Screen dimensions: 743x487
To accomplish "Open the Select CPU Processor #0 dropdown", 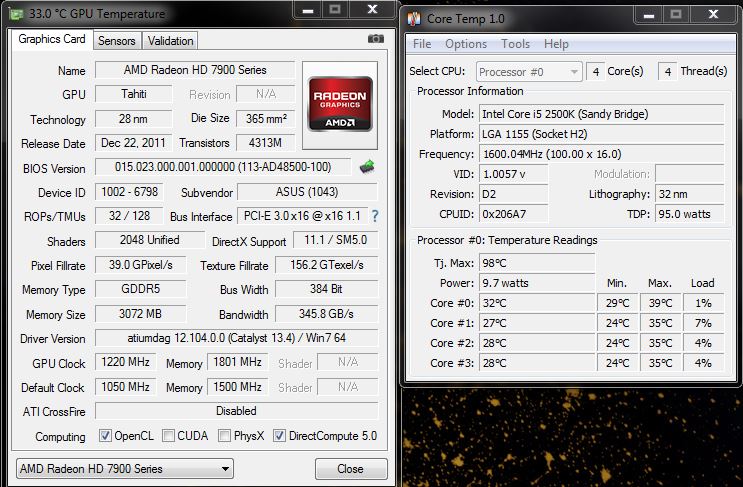I will [529, 72].
